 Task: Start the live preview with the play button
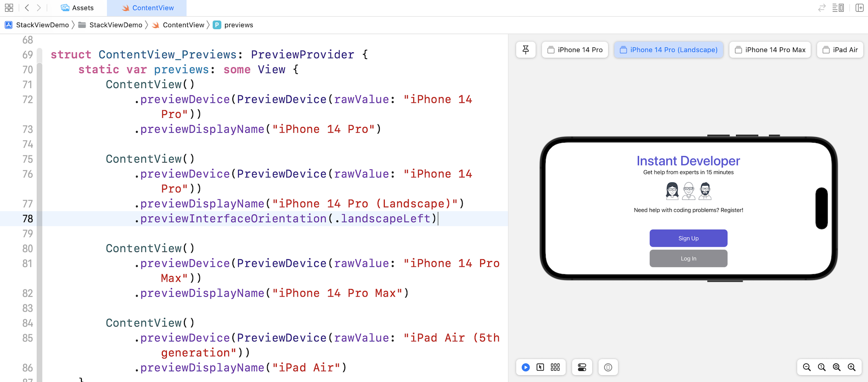525,367
